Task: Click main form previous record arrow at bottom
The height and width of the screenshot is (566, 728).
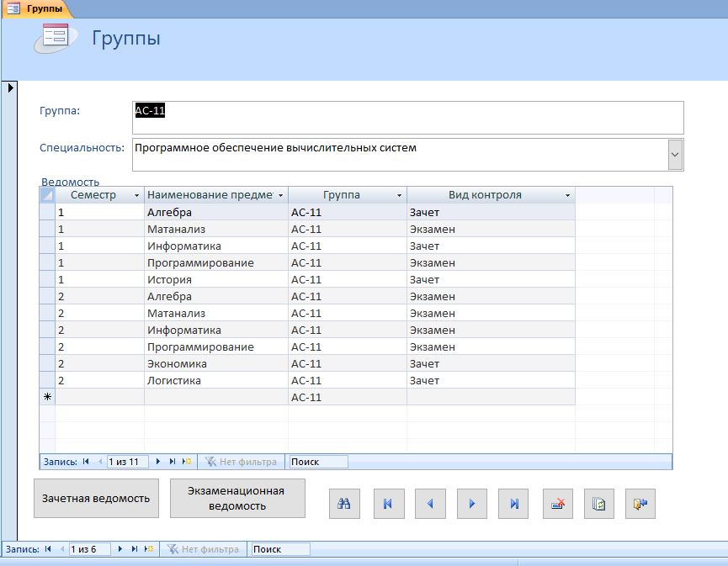Action: 61,549
